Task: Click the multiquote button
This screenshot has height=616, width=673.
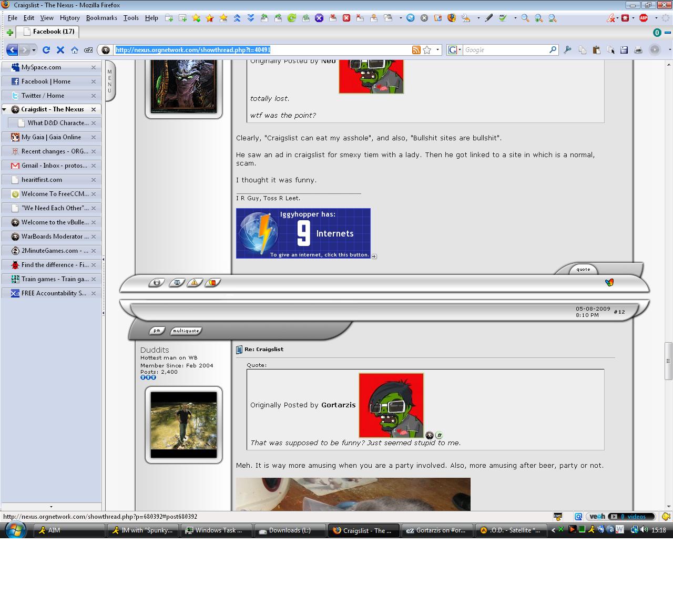Action: pyautogui.click(x=186, y=331)
